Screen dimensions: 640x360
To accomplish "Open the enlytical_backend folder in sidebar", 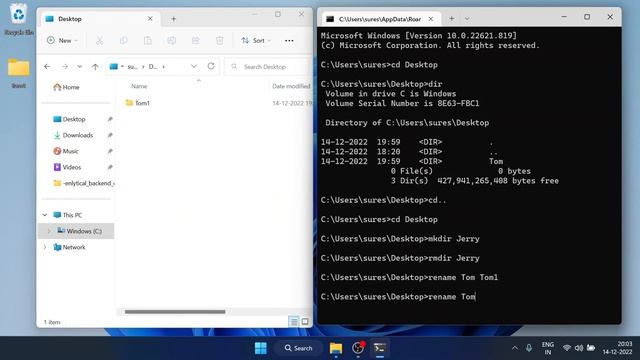I will pyautogui.click(x=84, y=183).
